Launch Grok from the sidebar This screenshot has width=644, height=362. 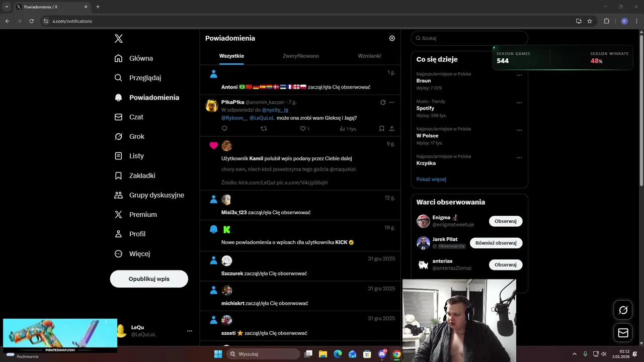[129, 136]
